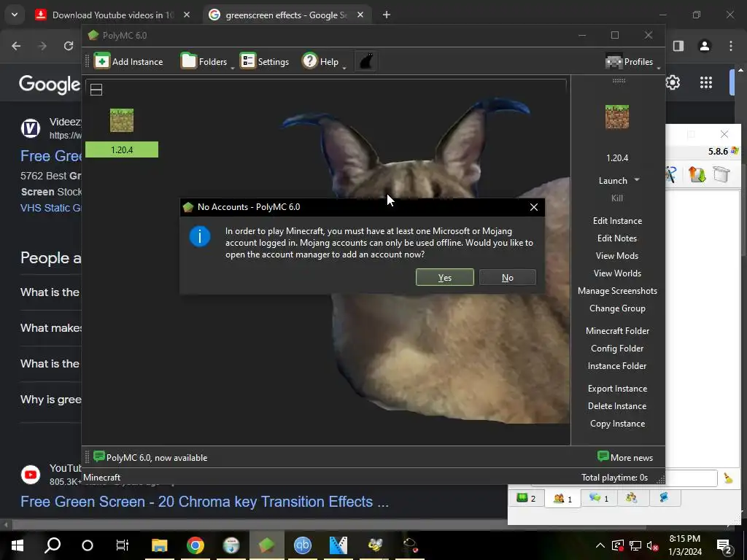Click the text field in background window
Image resolution: width=747 pixels, height=560 pixels.
691,478
